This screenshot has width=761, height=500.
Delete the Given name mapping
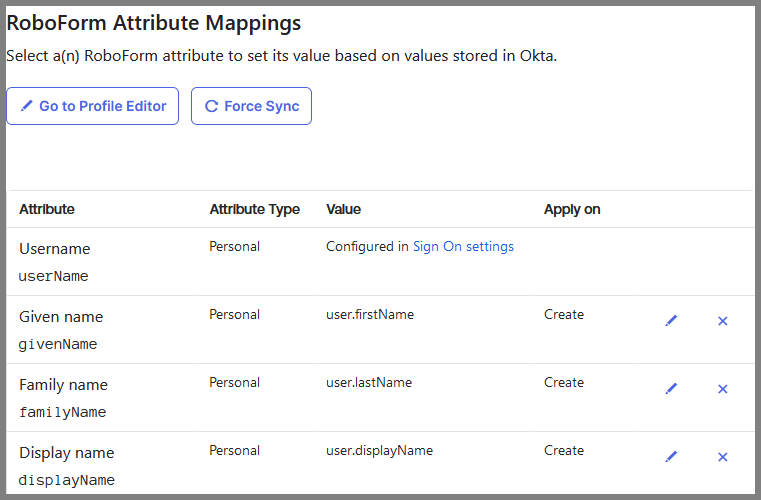pyautogui.click(x=722, y=321)
